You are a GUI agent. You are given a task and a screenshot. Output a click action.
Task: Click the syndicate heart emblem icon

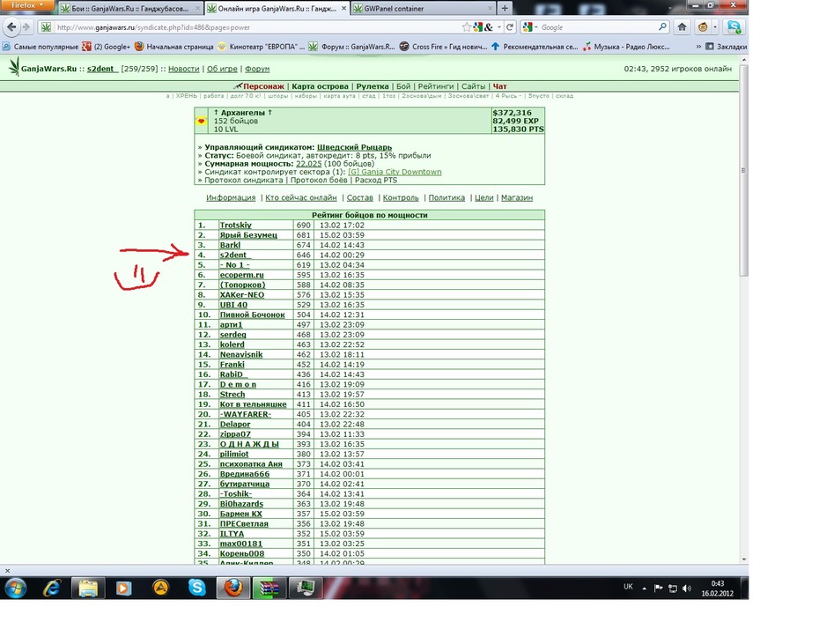[x=201, y=121]
